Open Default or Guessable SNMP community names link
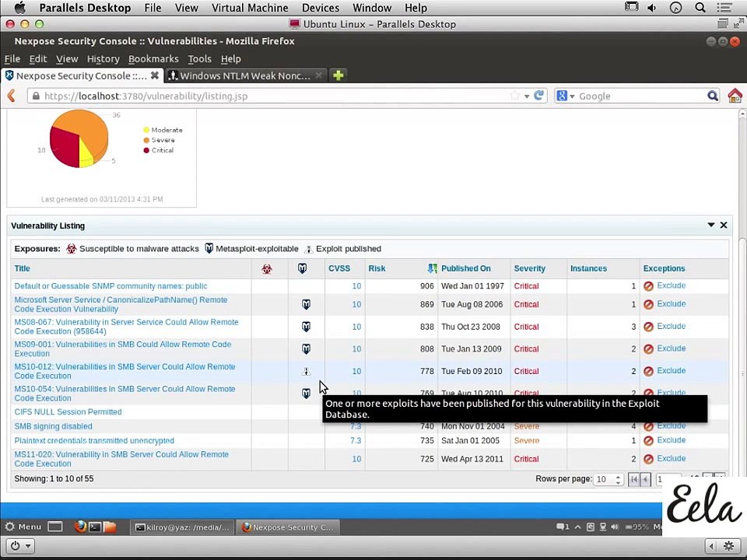 click(x=110, y=286)
